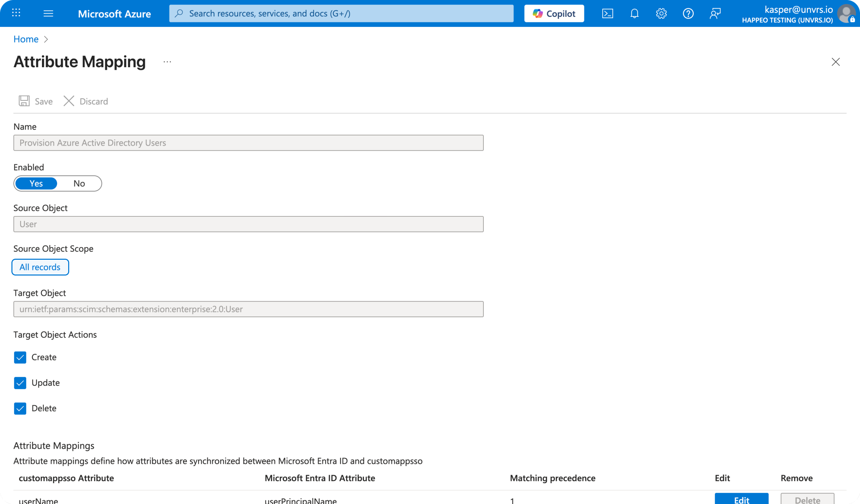
Task: Open the All records scope settings
Action: point(40,267)
